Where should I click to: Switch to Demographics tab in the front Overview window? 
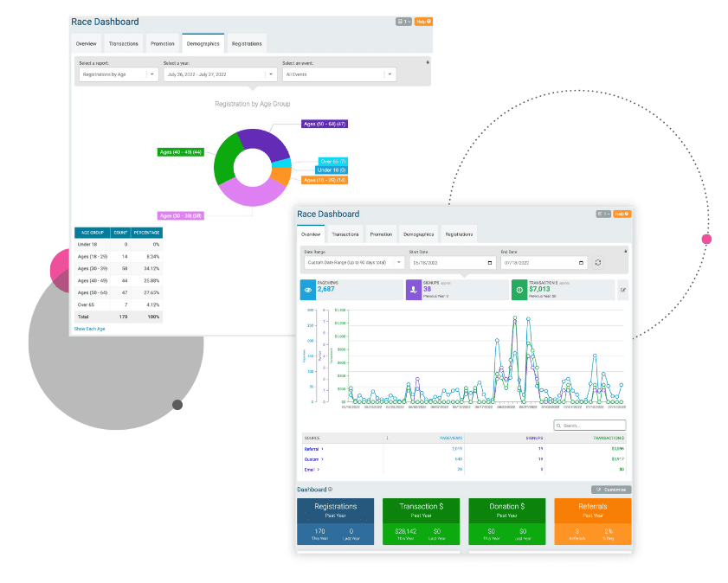pyautogui.click(x=418, y=234)
